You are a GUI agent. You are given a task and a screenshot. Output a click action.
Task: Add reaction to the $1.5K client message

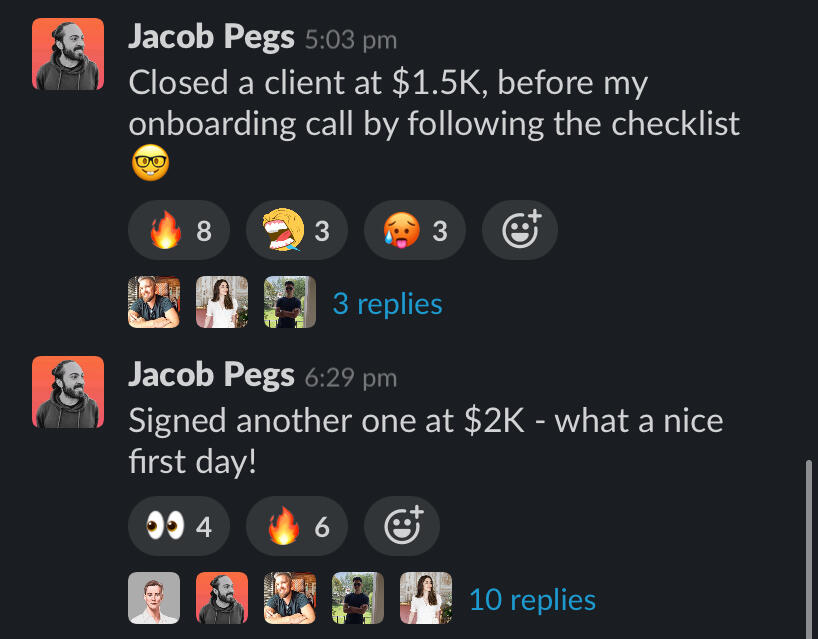(519, 232)
